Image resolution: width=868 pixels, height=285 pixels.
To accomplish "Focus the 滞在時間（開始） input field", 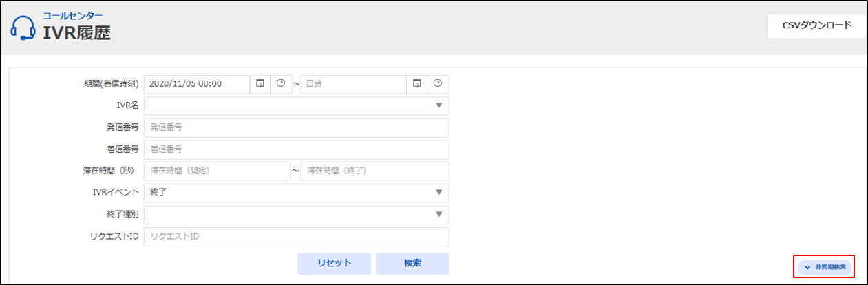I will [x=217, y=171].
